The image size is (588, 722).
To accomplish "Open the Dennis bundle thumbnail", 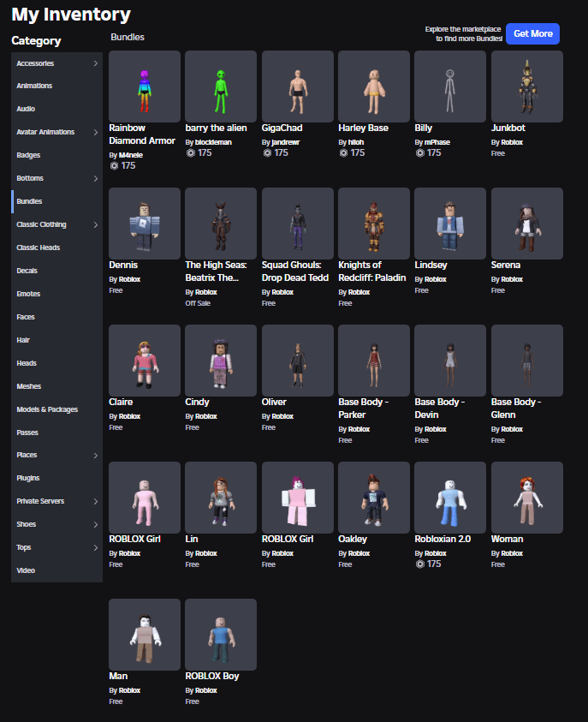I will [x=145, y=224].
